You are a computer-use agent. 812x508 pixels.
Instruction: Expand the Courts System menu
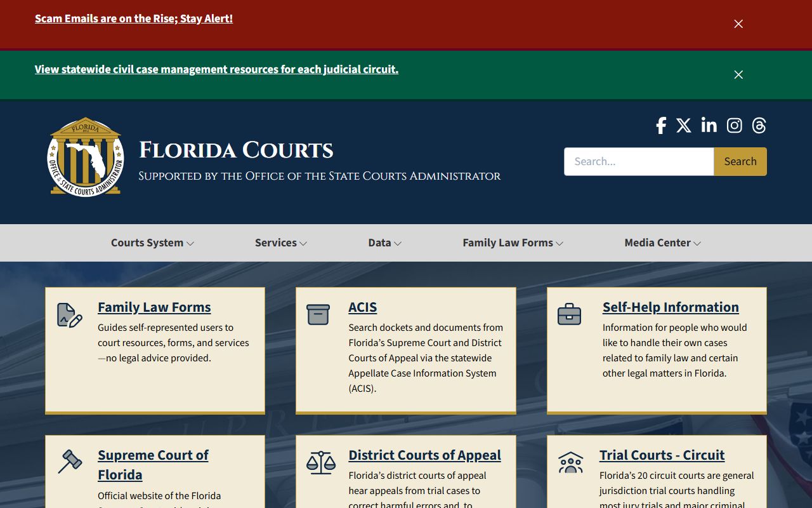pyautogui.click(x=152, y=243)
